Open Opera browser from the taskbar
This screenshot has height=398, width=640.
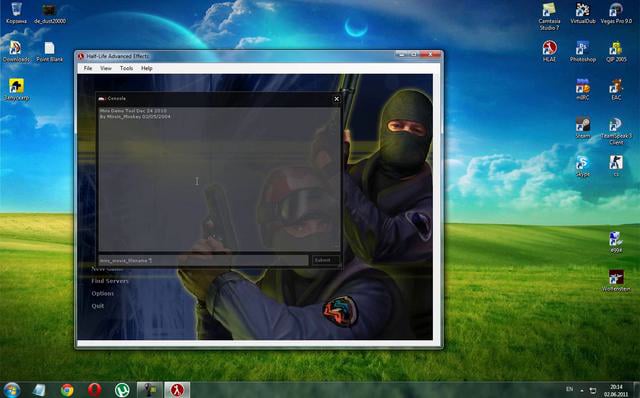coord(95,390)
